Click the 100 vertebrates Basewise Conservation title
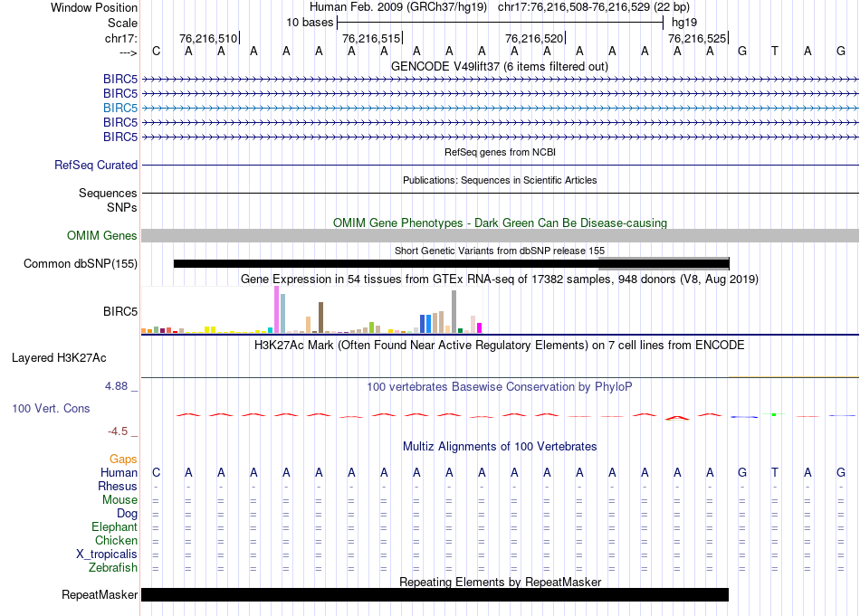 (500, 387)
